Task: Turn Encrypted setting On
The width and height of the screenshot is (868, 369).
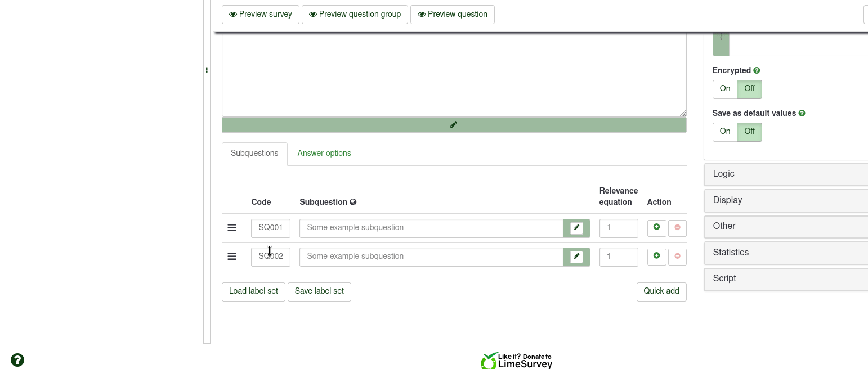Action: click(x=725, y=89)
